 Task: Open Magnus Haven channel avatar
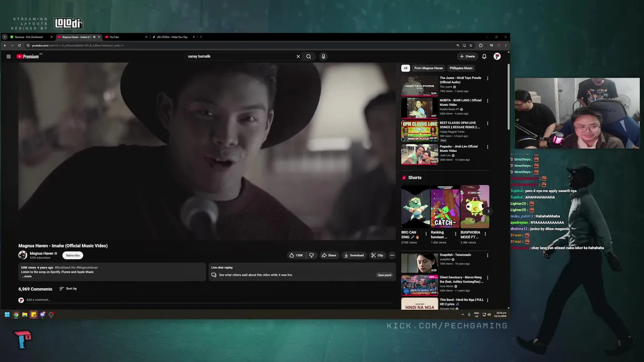coord(23,255)
